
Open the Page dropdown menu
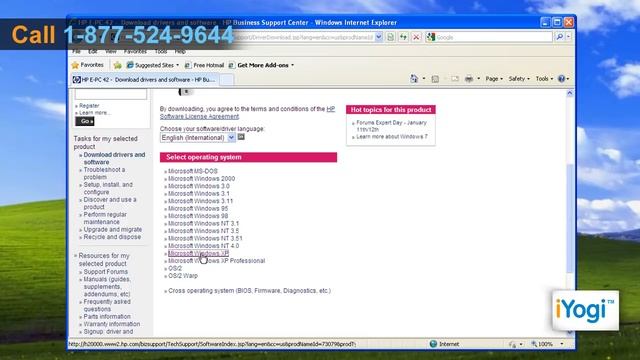[x=493, y=79]
